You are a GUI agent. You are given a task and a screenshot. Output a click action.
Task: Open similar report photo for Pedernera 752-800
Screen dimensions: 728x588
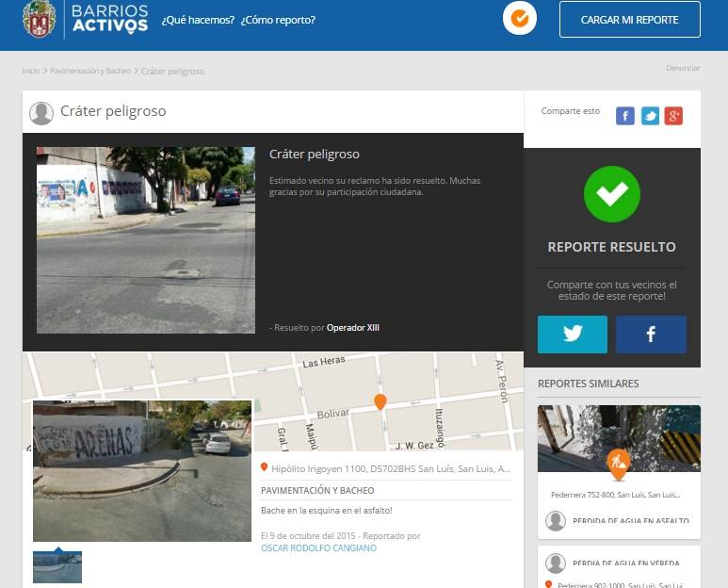coord(619,438)
